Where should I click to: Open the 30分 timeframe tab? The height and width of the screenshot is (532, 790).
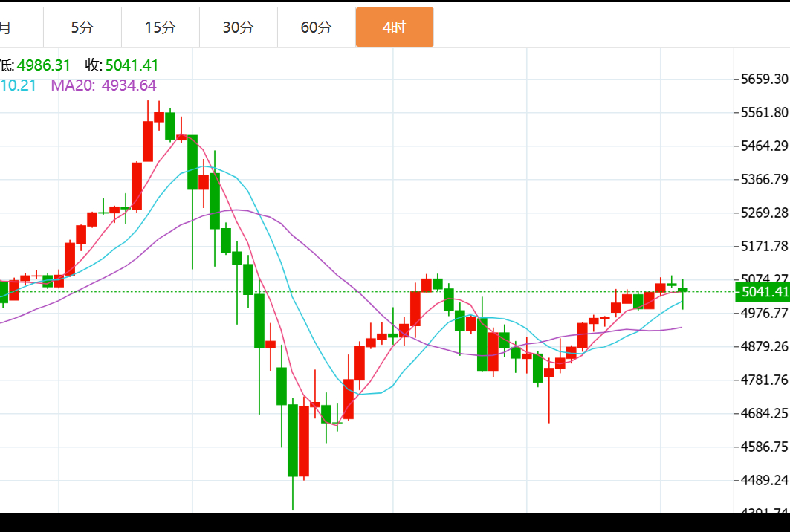point(239,27)
